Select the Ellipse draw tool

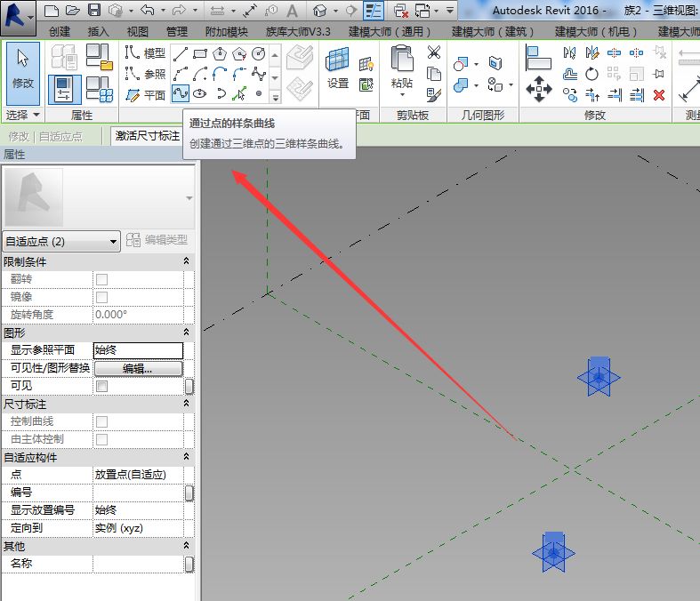pos(199,93)
